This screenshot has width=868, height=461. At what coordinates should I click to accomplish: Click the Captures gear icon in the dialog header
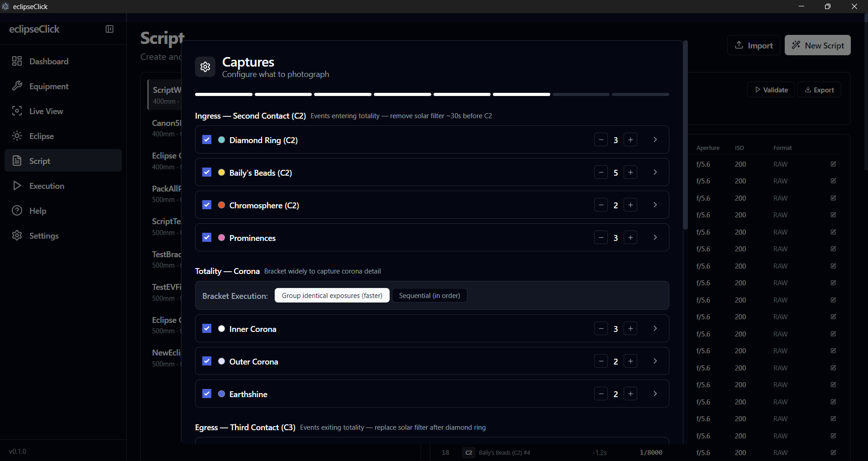(205, 67)
